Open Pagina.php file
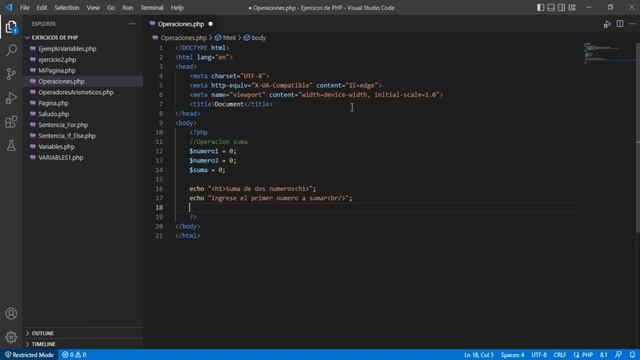The height and width of the screenshot is (360, 640). pyautogui.click(x=53, y=103)
